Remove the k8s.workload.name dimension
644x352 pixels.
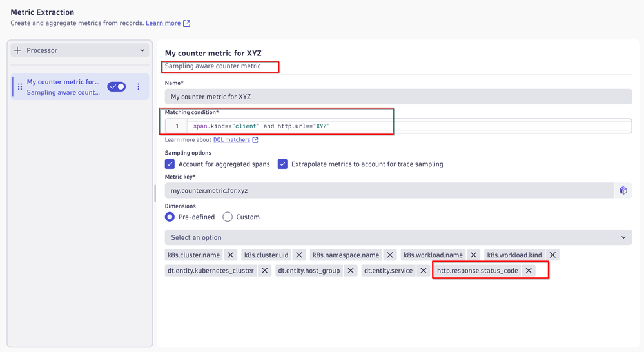473,255
